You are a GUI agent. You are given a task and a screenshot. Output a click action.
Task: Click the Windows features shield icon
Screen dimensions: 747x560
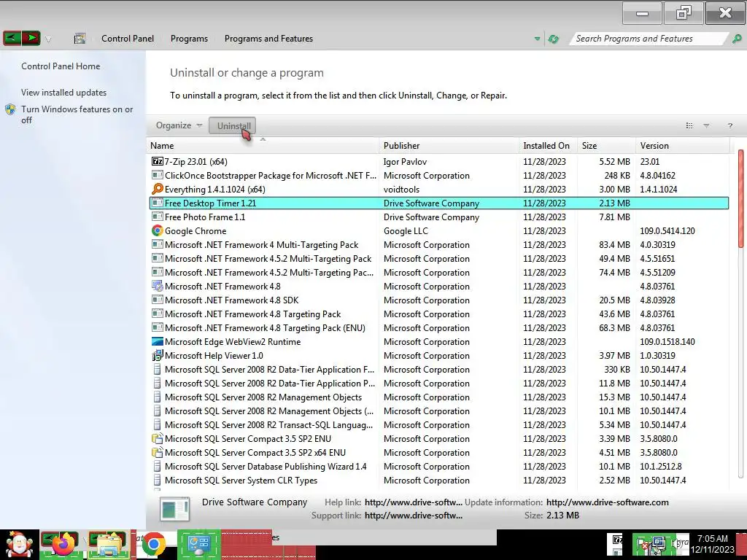10,109
